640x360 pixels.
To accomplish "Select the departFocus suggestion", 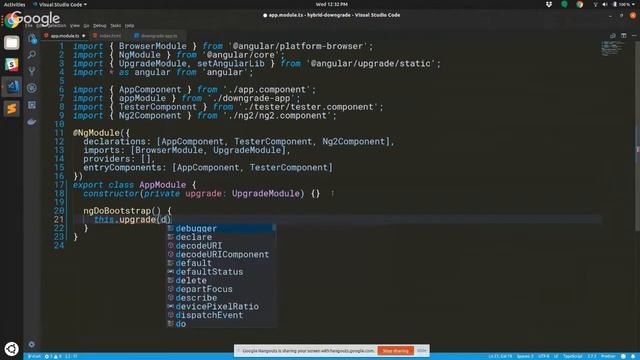I will click(222, 289).
